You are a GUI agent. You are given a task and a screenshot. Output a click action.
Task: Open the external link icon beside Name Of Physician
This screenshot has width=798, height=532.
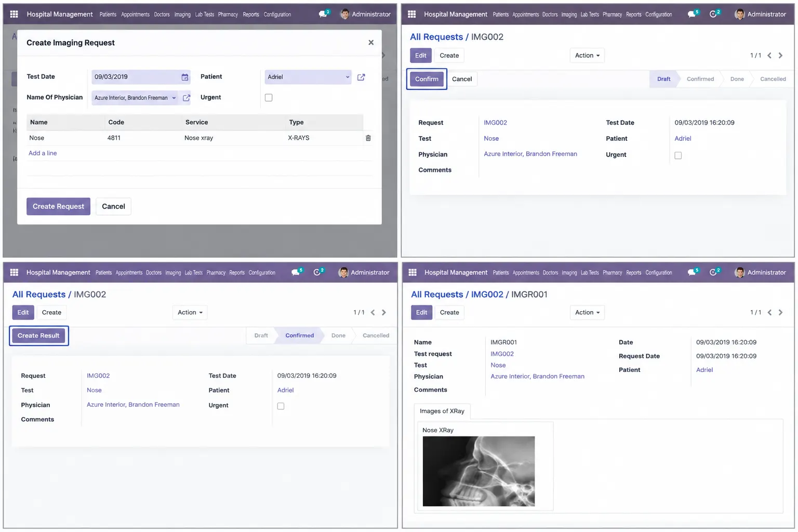(187, 98)
